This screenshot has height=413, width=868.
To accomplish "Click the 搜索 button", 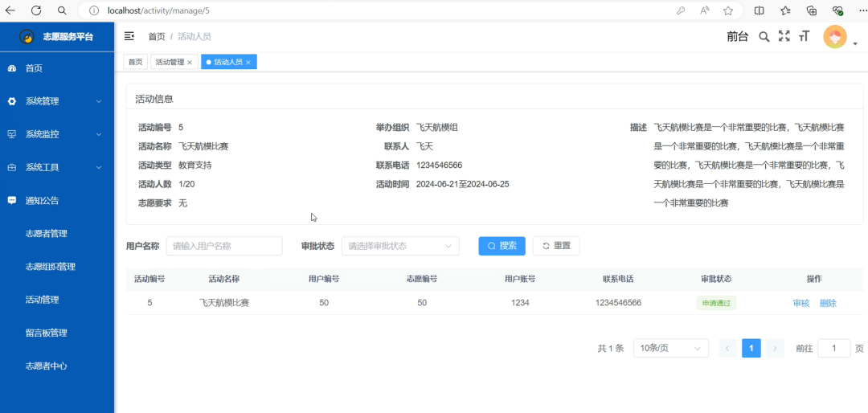I will pyautogui.click(x=502, y=246).
